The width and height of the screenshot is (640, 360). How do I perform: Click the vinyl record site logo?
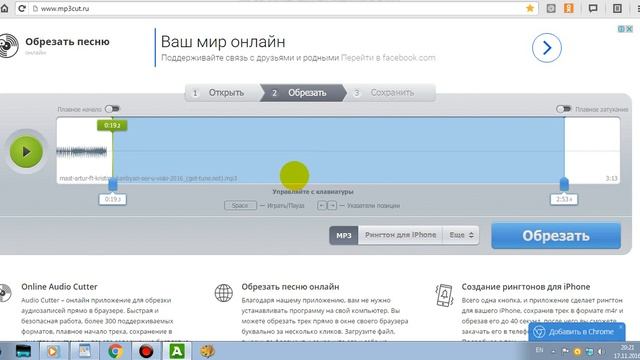8,45
